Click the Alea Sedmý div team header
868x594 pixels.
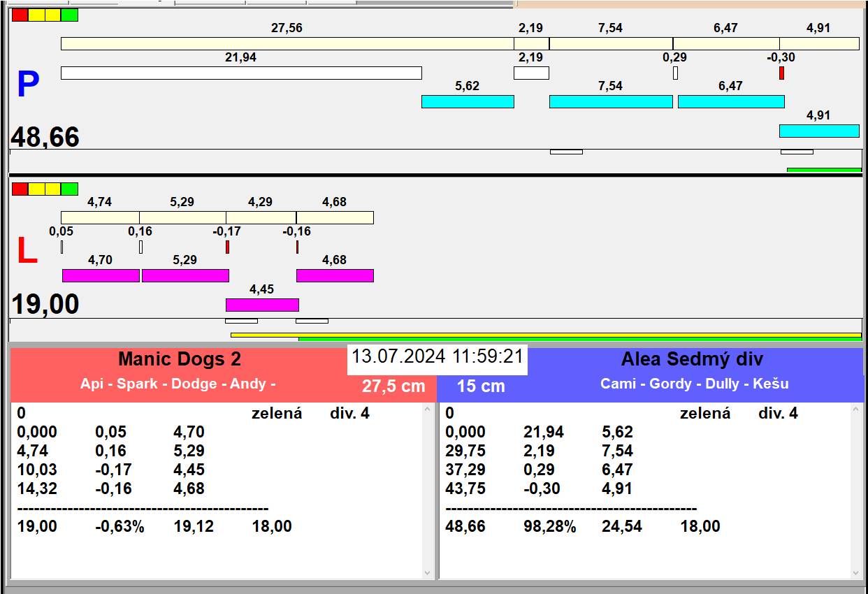click(x=692, y=359)
